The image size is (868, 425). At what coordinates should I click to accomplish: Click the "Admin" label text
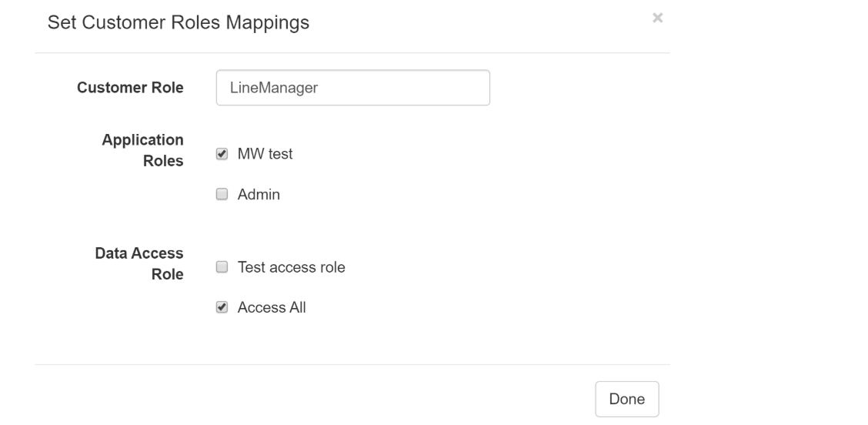click(259, 196)
